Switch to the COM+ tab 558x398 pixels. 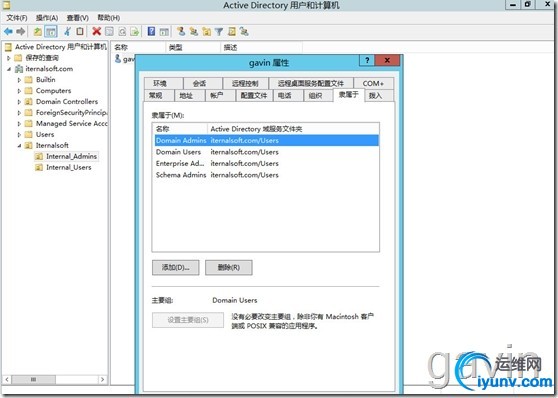click(x=373, y=83)
